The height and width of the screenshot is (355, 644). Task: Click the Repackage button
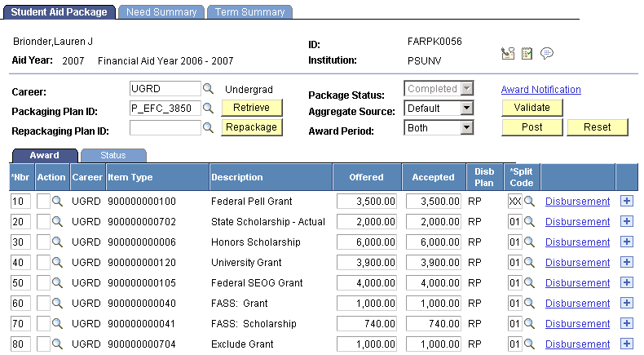(x=252, y=127)
